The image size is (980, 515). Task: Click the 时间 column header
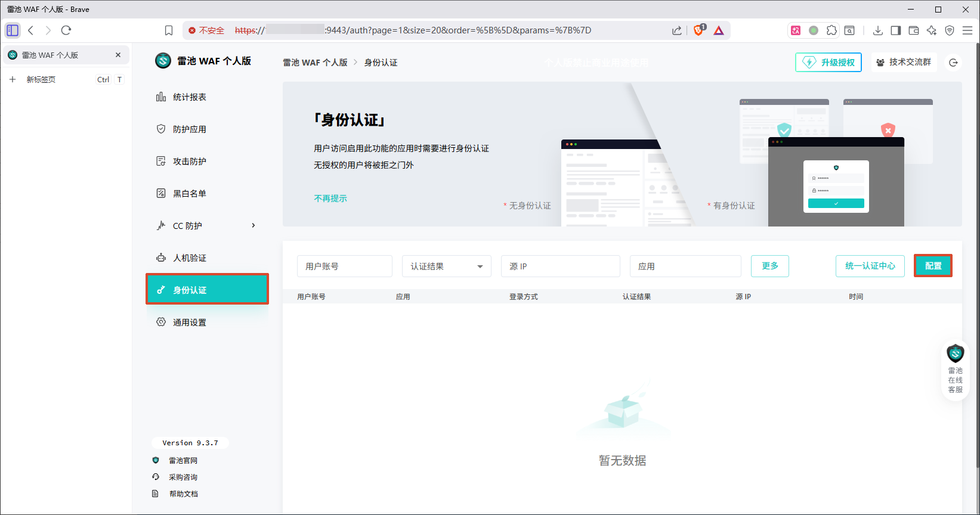pos(856,297)
